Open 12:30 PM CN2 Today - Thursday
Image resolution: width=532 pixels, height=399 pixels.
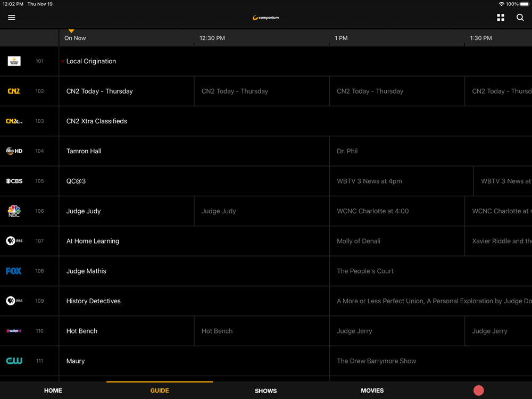tap(262, 91)
